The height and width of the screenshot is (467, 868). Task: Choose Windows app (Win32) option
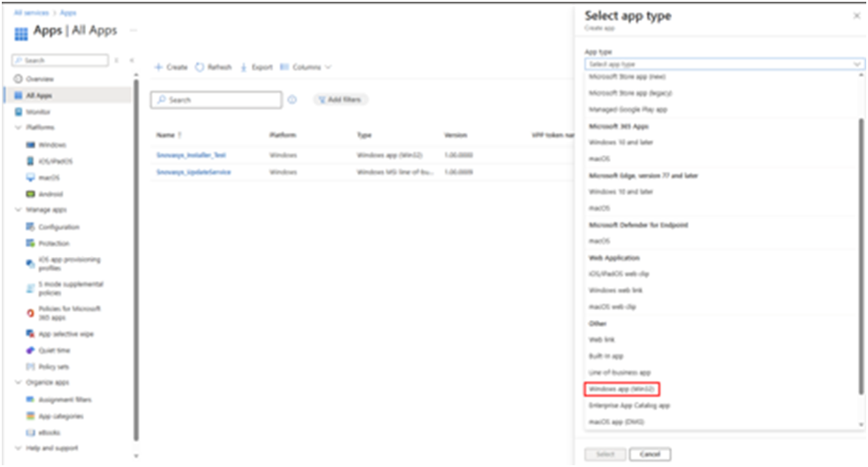pos(622,389)
